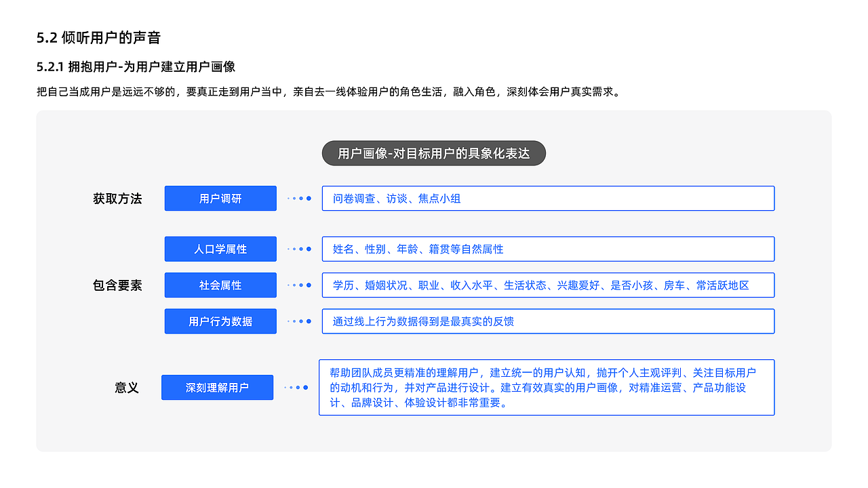The height and width of the screenshot is (488, 868).
Task: Expand the 姓名、性别、年龄 attributes box
Action: [547, 249]
